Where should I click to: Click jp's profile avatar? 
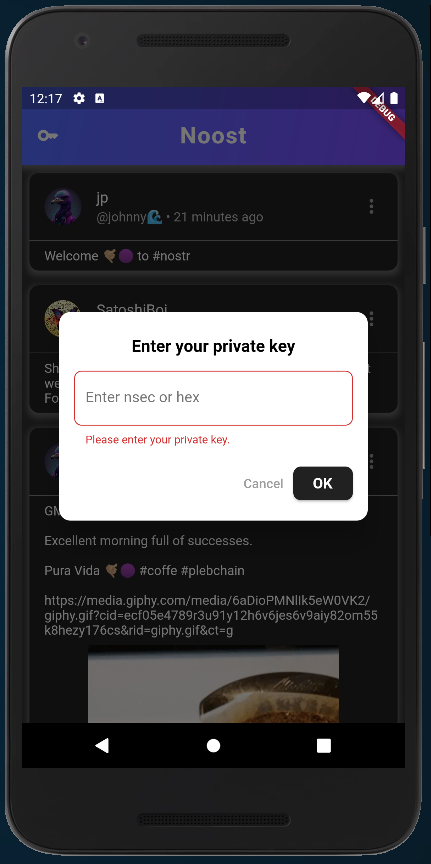[63, 207]
